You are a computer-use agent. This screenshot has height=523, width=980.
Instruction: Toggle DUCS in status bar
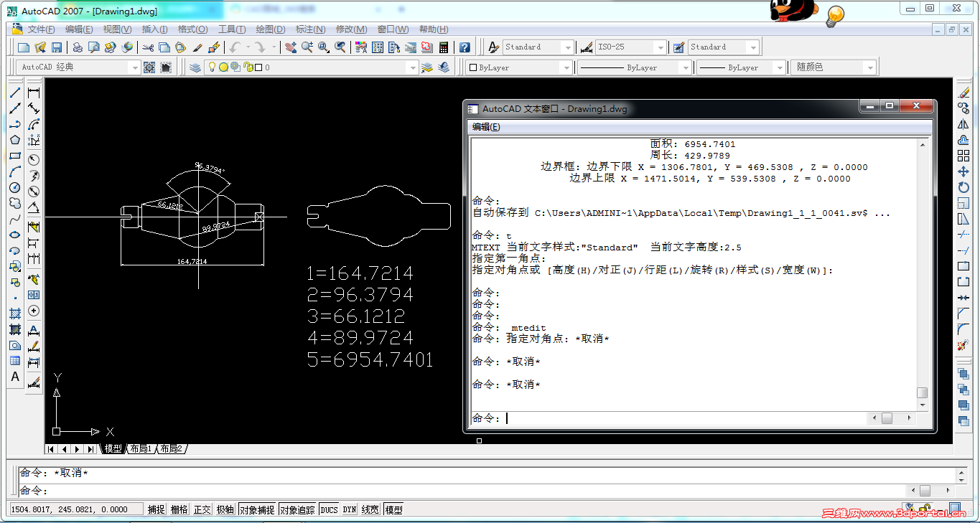329,509
